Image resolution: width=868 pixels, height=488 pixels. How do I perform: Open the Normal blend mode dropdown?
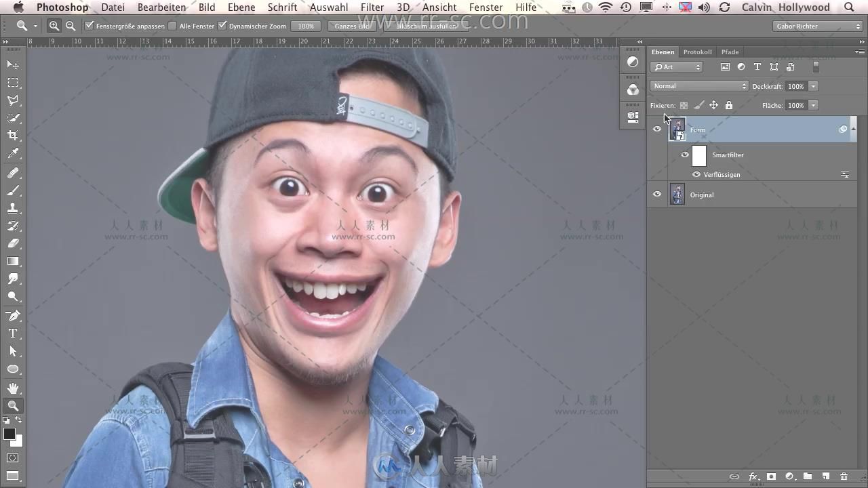click(x=699, y=86)
